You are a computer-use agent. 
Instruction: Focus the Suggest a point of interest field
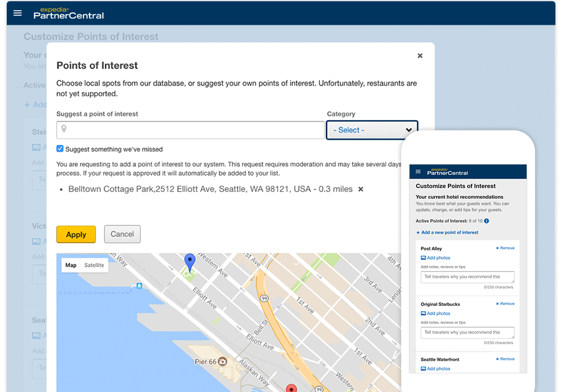coord(190,130)
